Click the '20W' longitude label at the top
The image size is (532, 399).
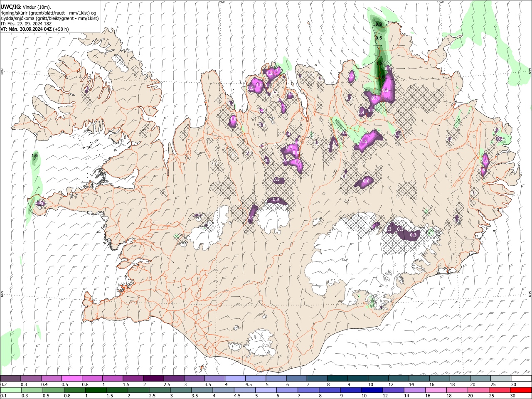221,2
